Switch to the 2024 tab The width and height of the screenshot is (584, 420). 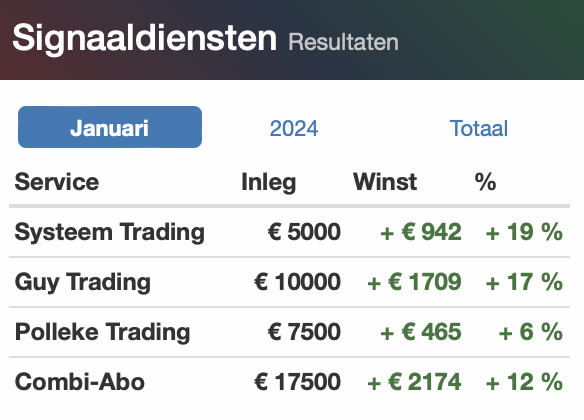pyautogui.click(x=294, y=128)
